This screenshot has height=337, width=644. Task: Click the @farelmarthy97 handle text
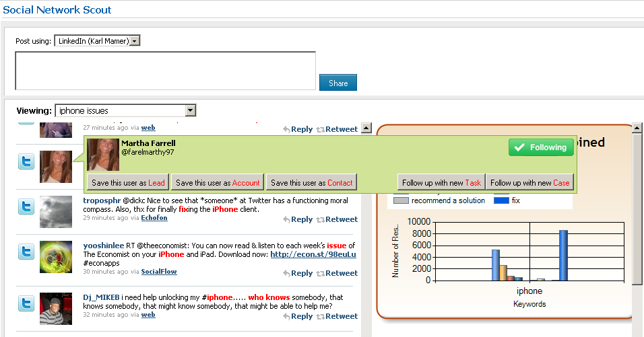148,152
